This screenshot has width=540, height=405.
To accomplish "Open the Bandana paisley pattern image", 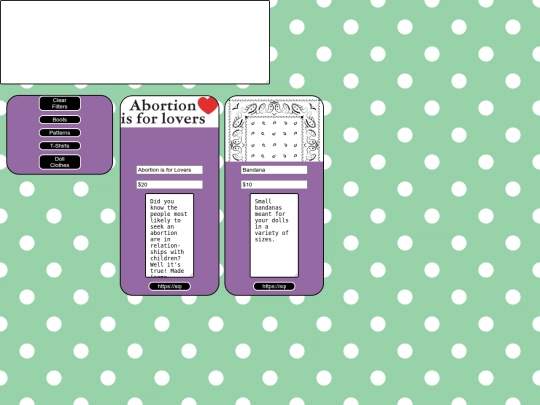I will point(274,129).
